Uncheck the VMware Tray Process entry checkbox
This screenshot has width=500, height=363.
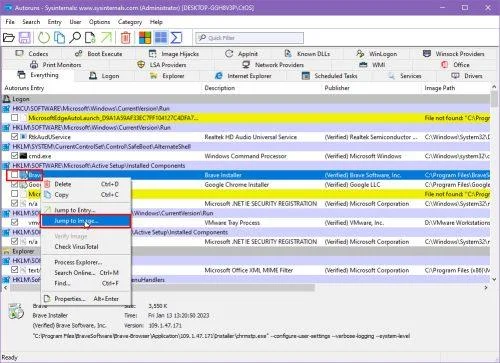14,222
